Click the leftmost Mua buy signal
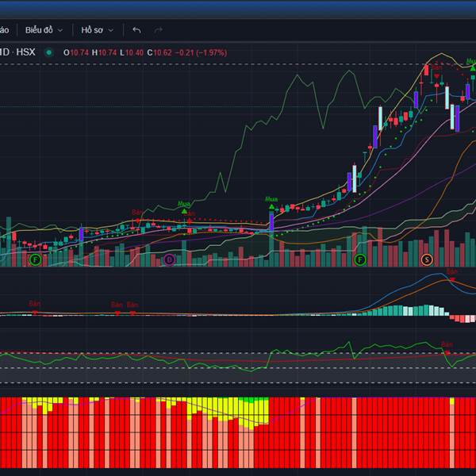The width and height of the screenshot is (476, 476). 184,205
